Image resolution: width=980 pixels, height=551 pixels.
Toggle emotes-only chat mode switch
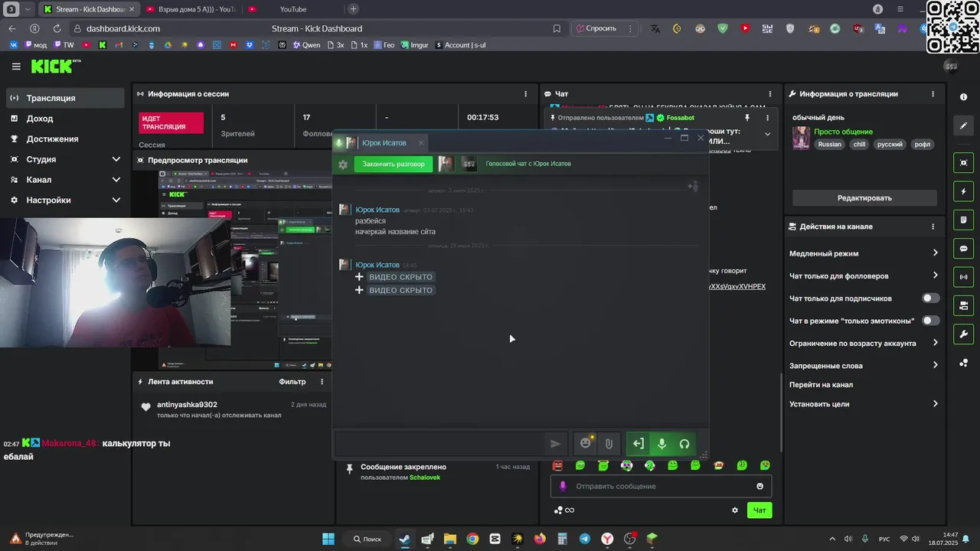click(x=930, y=321)
